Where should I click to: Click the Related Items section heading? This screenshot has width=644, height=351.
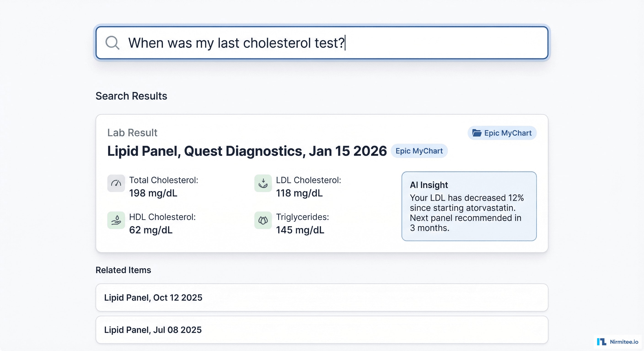pyautogui.click(x=123, y=270)
